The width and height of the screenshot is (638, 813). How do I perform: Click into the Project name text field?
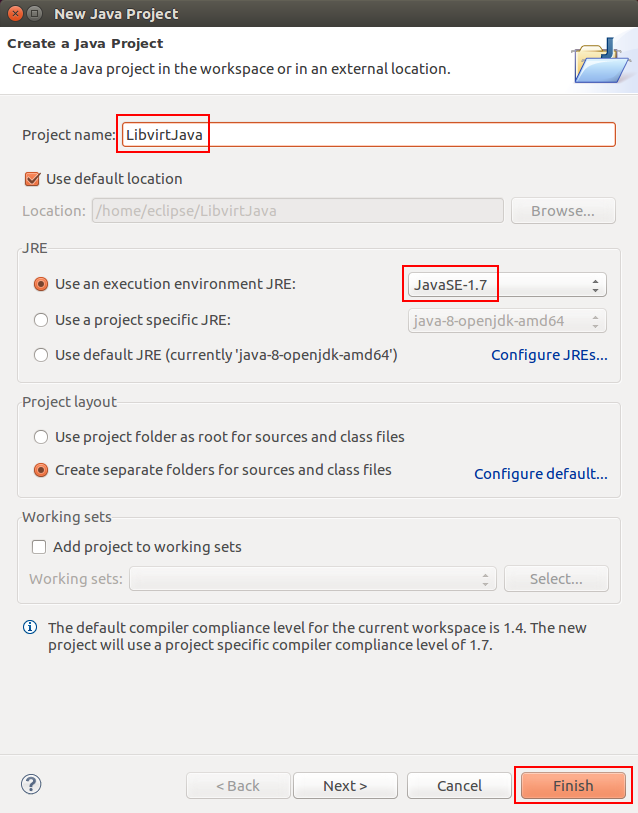coord(369,135)
